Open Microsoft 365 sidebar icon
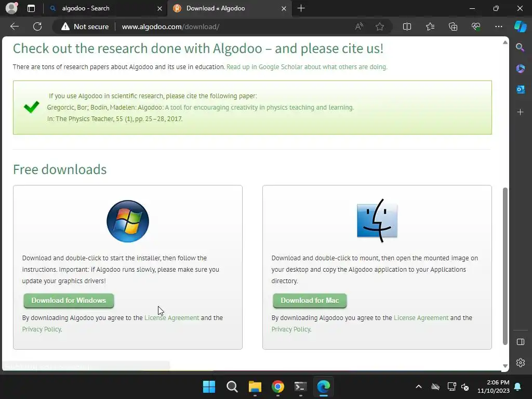Image resolution: width=532 pixels, height=399 pixels. tap(520, 68)
